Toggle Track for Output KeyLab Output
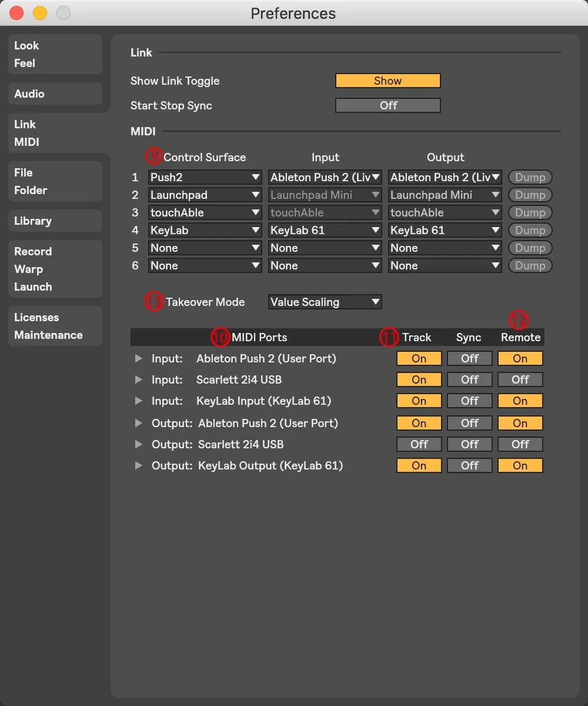This screenshot has height=706, width=588. coord(419,465)
